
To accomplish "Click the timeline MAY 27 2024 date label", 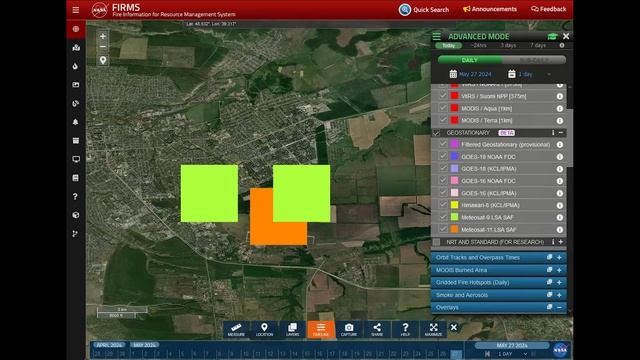I will (x=512, y=345).
